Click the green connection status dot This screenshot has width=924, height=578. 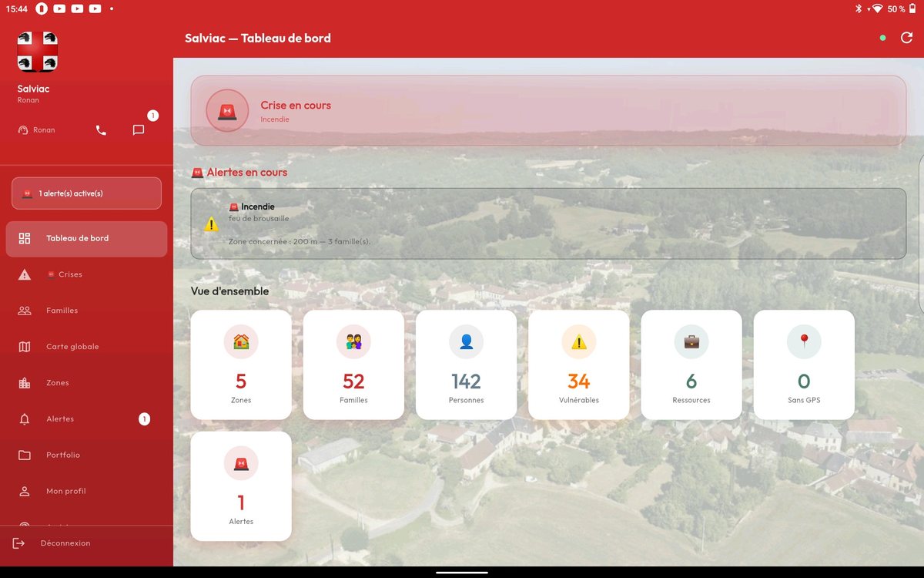pyautogui.click(x=882, y=38)
